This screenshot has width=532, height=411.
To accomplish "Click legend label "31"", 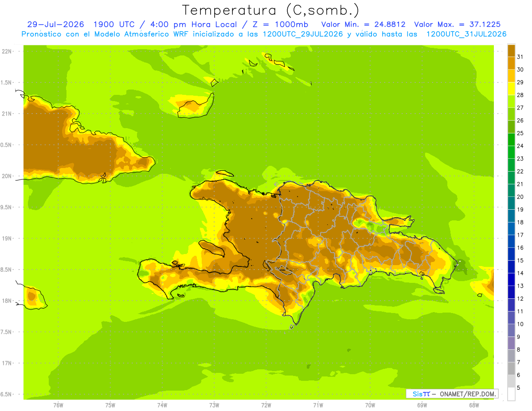I will pos(520,57).
